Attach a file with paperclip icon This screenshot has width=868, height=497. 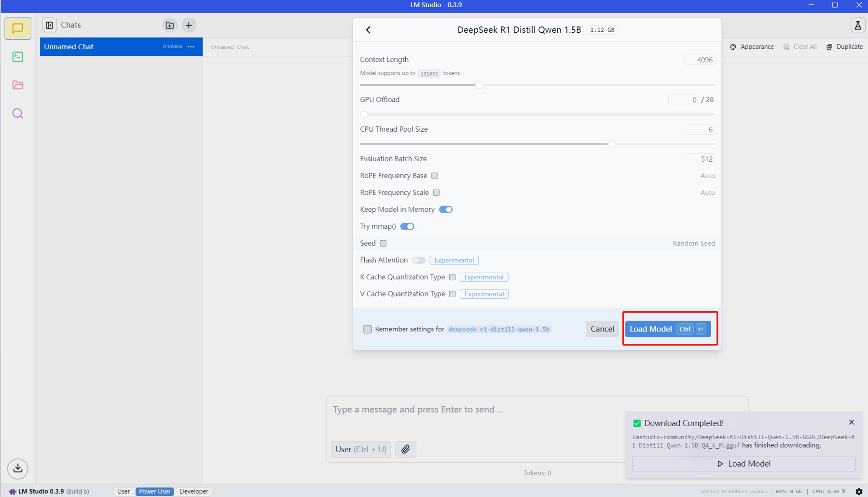(406, 449)
